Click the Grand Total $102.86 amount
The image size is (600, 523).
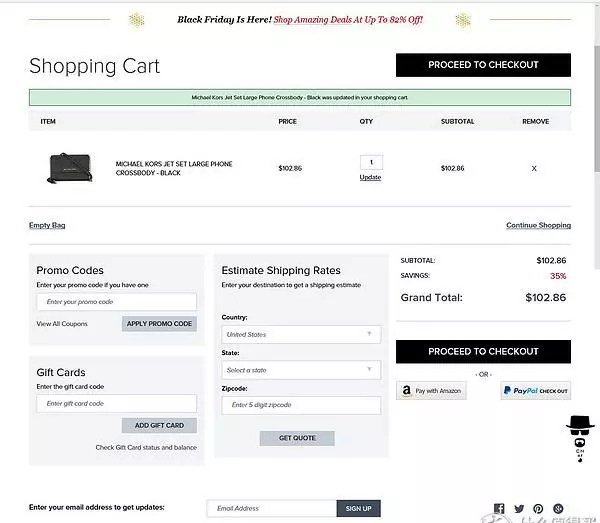(x=545, y=297)
